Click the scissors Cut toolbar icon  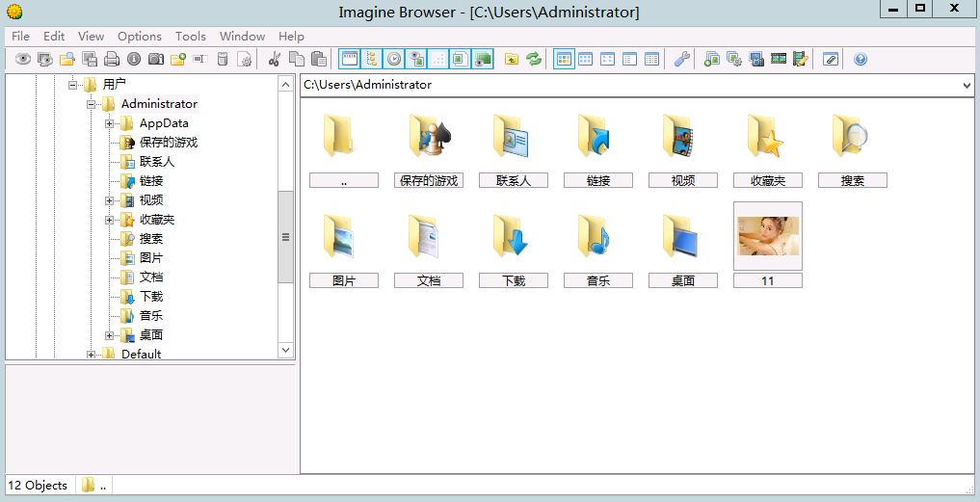274,60
